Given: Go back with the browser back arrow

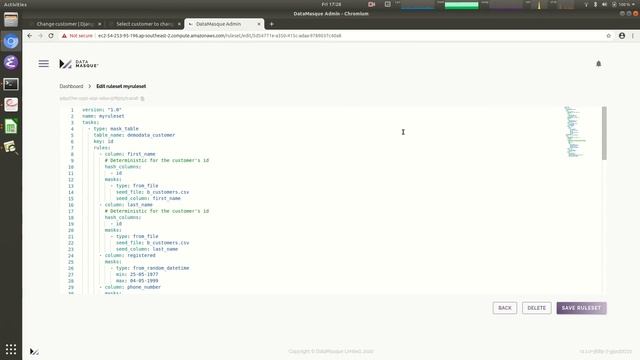Looking at the screenshot, I should [x=29, y=36].
